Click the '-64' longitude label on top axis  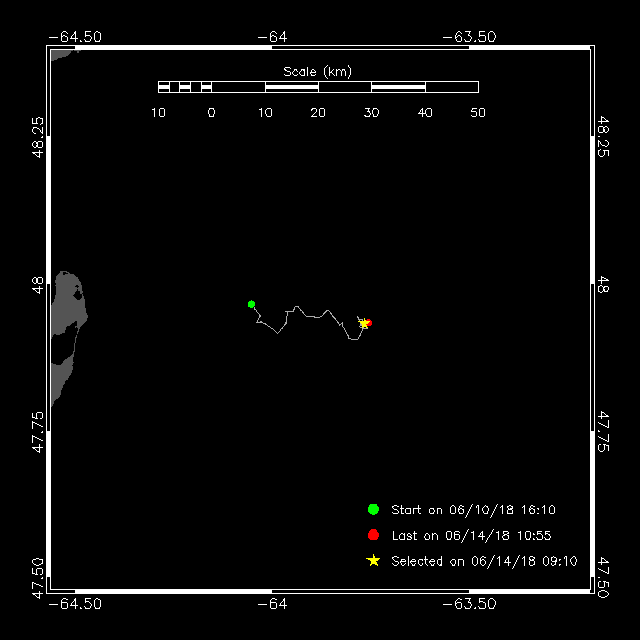tap(272, 37)
